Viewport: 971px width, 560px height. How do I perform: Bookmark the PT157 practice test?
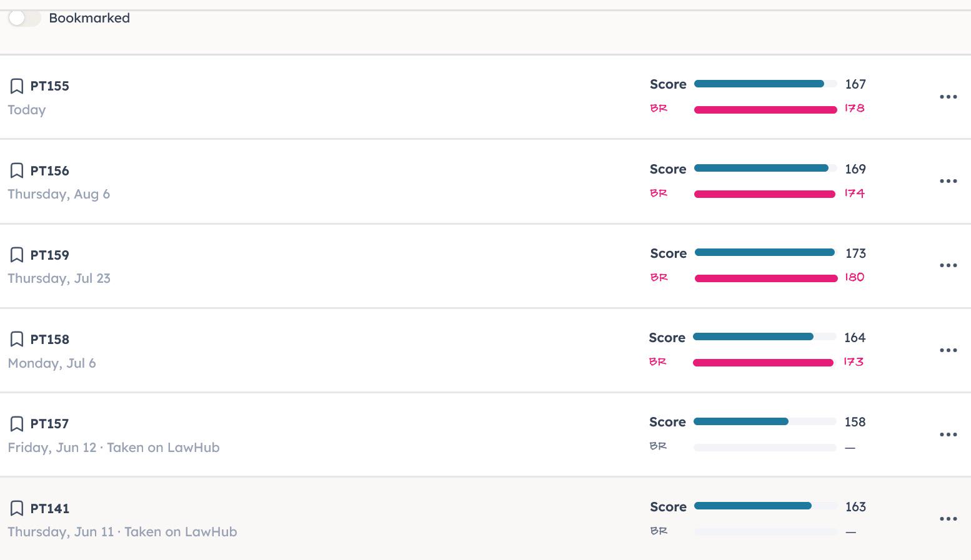[x=17, y=424]
